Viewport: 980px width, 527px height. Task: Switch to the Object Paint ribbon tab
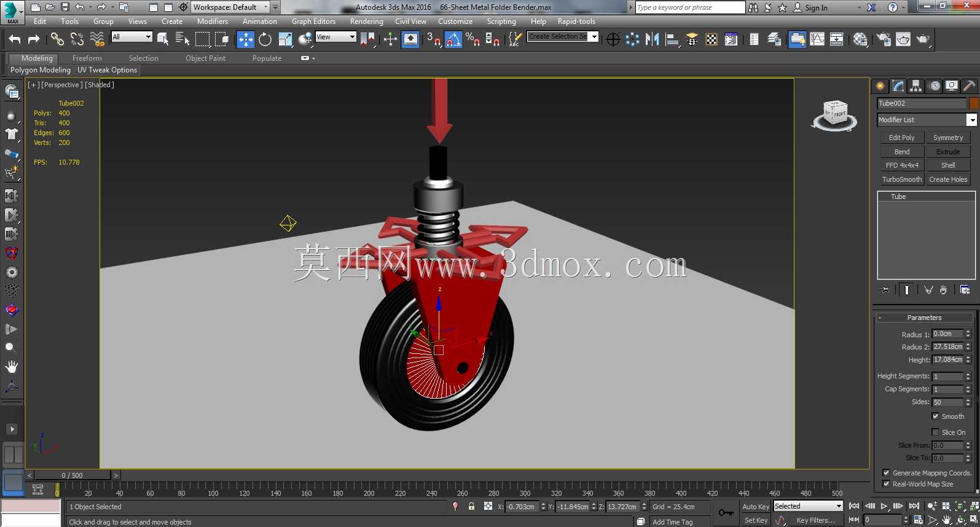pyautogui.click(x=205, y=58)
